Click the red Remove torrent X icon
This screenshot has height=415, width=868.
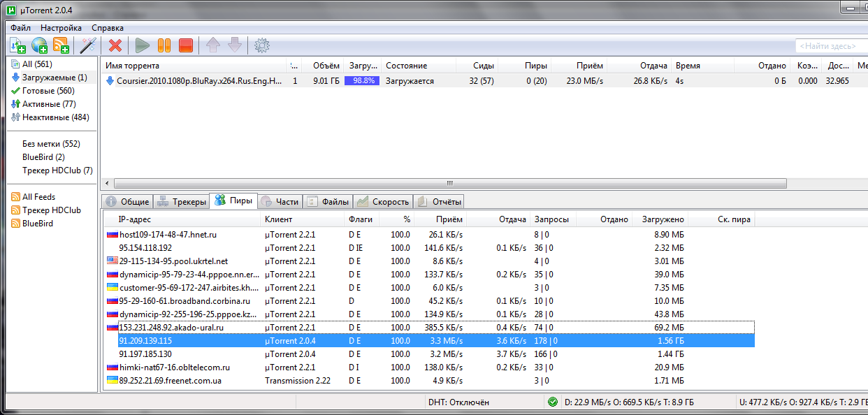tap(115, 45)
